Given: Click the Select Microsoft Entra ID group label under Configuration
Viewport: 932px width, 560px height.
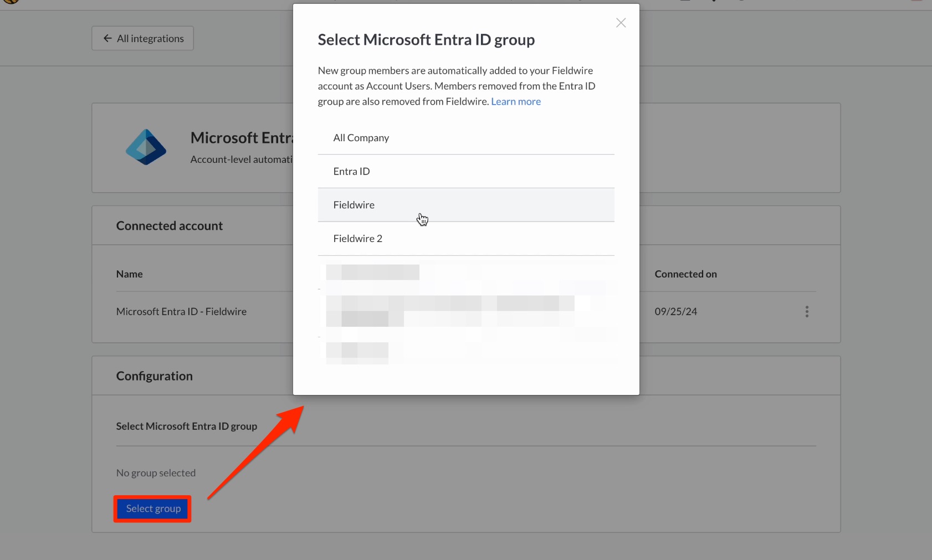Looking at the screenshot, I should point(186,427).
